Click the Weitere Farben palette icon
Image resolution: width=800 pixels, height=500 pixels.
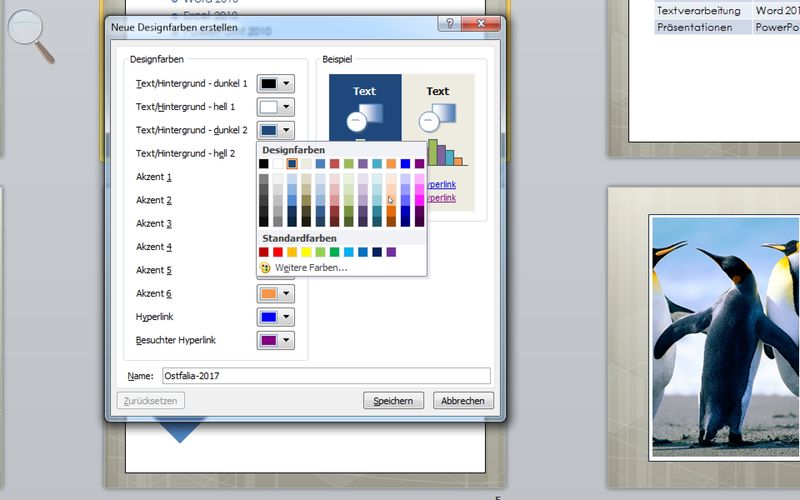[265, 268]
